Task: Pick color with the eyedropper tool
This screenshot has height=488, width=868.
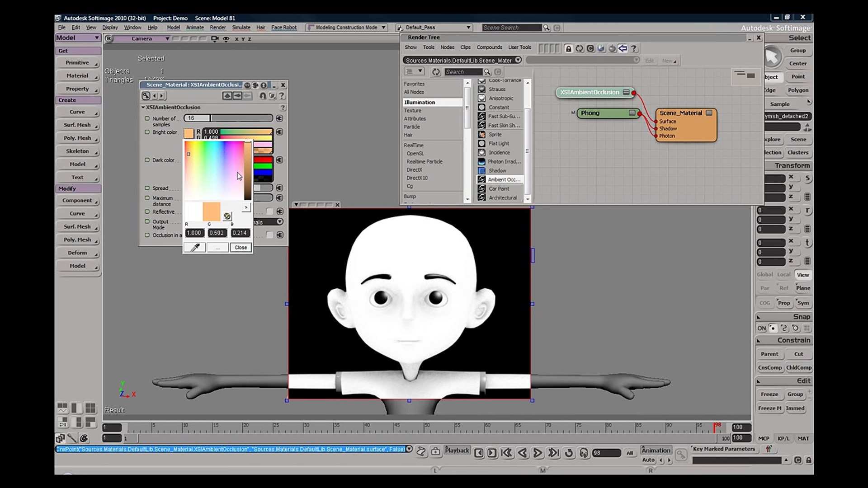Action: point(195,247)
